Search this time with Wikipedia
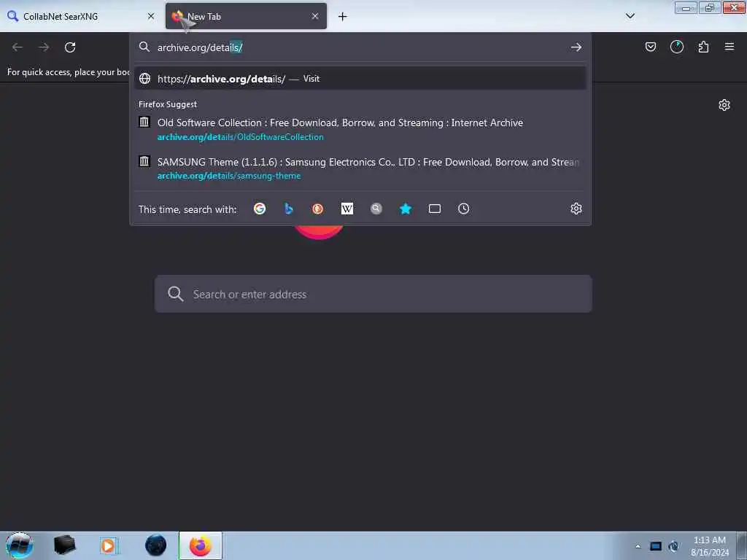 (x=347, y=209)
